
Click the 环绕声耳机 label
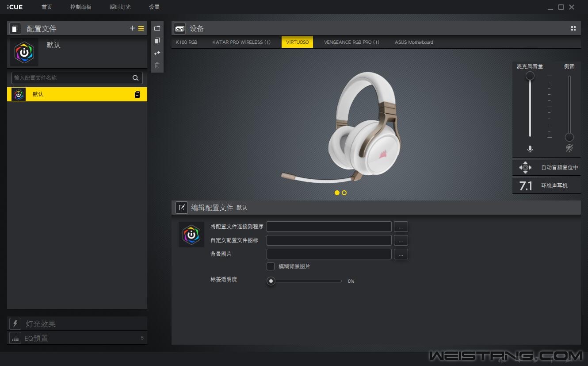554,186
